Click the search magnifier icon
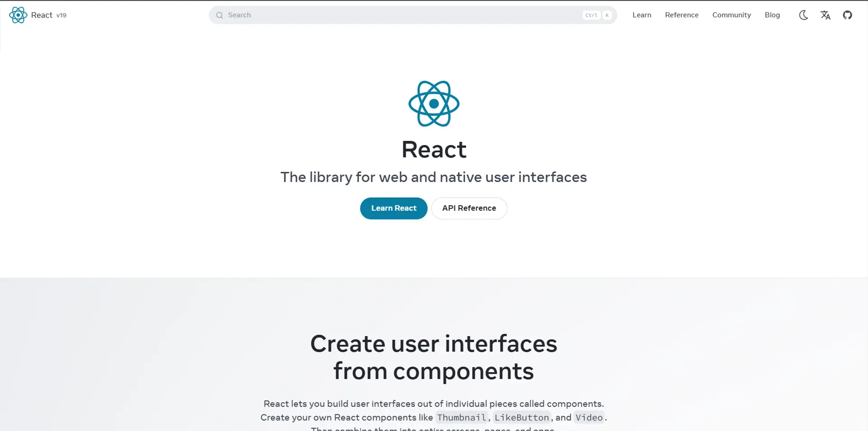 pos(219,15)
